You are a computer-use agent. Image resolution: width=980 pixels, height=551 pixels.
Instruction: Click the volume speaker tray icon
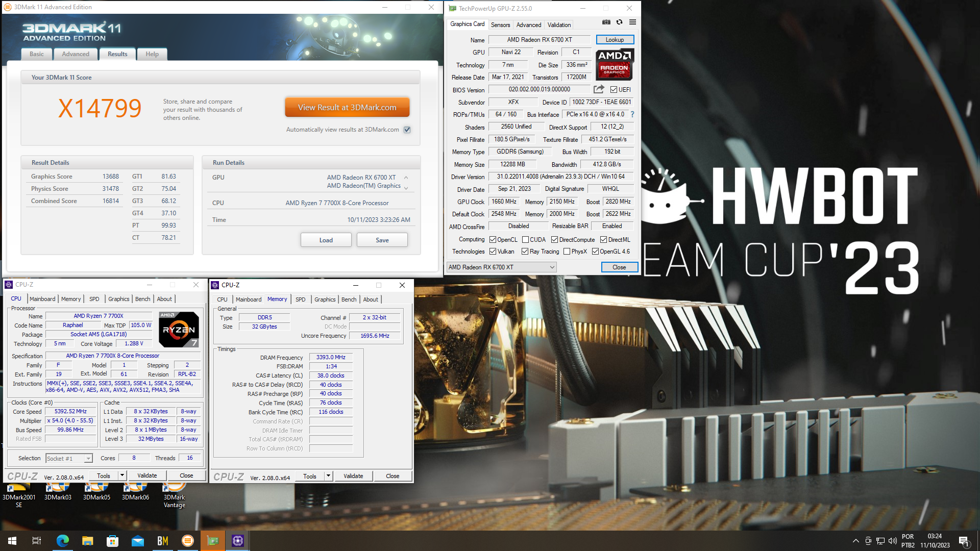[893, 541]
